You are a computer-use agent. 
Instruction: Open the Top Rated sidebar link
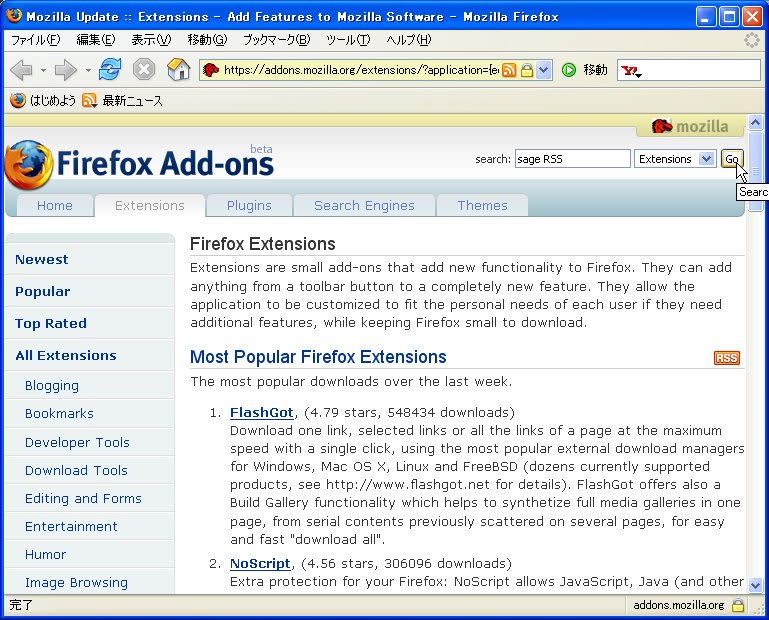click(x=51, y=323)
